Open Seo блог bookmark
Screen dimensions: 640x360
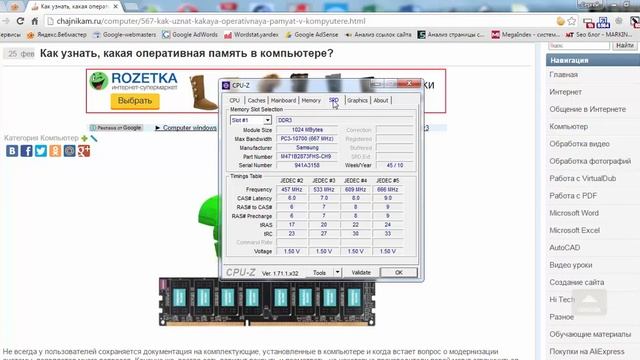click(599, 35)
